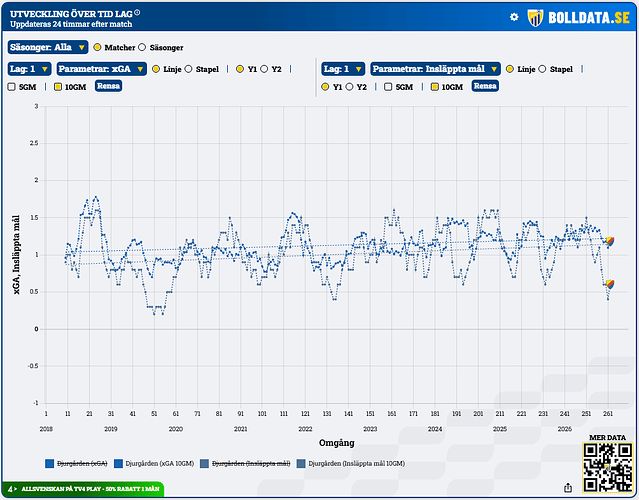Click the Bolldata shield logo

tap(535, 18)
